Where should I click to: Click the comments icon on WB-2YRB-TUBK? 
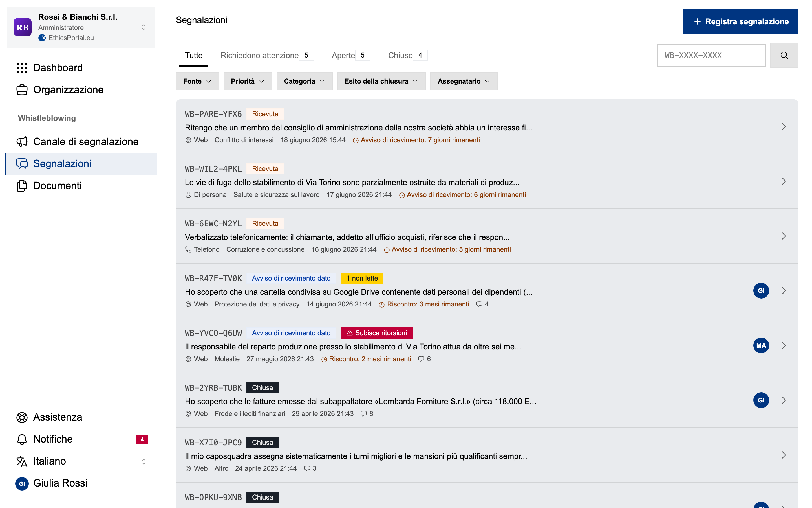click(x=363, y=413)
